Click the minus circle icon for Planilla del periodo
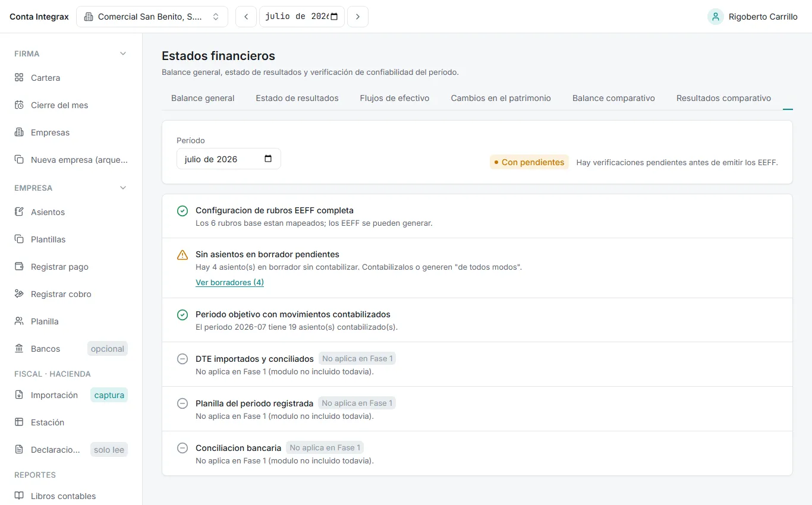Screen dimensions: 812x505 coord(182,403)
